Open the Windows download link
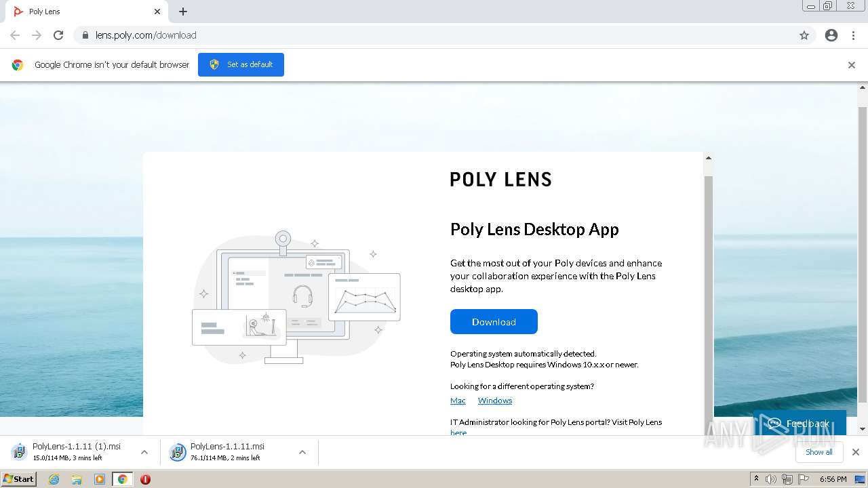The height and width of the screenshot is (488, 868). [x=495, y=401]
